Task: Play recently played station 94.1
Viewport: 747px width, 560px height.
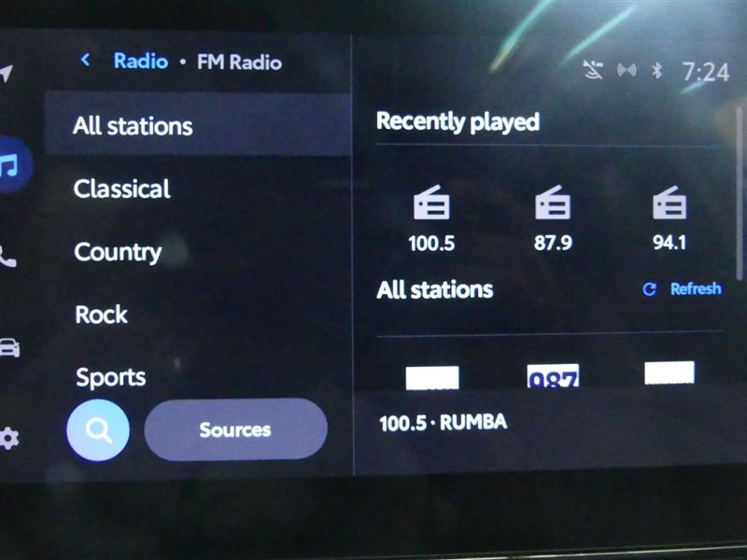Action: click(x=669, y=218)
